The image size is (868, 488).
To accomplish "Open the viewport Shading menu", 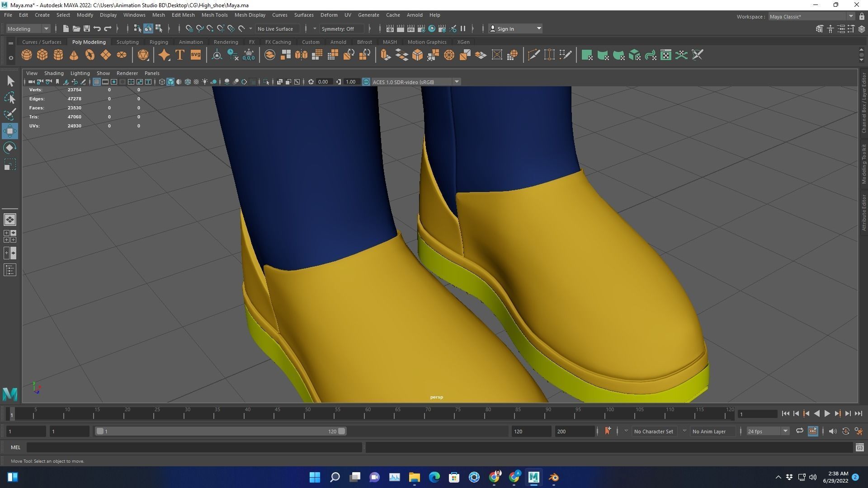I will (x=54, y=73).
